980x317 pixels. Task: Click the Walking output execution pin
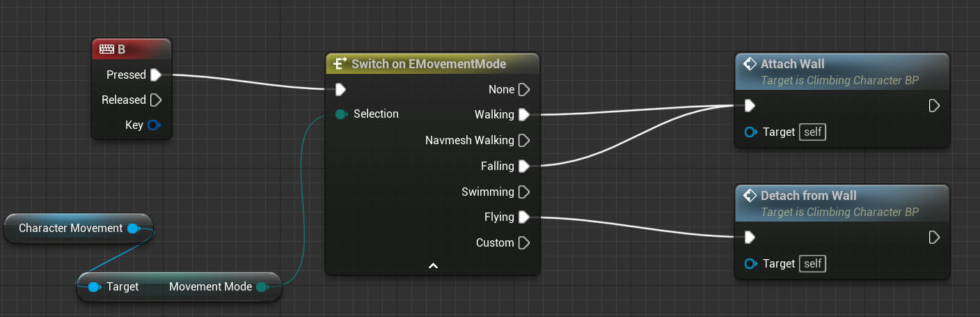click(x=524, y=114)
